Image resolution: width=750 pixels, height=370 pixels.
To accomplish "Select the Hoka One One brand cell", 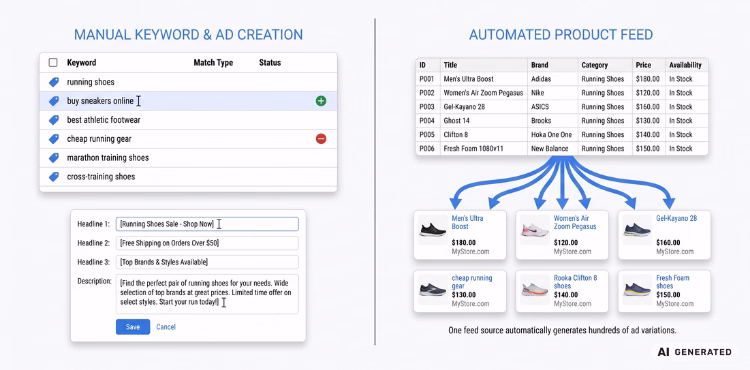I will tap(553, 135).
